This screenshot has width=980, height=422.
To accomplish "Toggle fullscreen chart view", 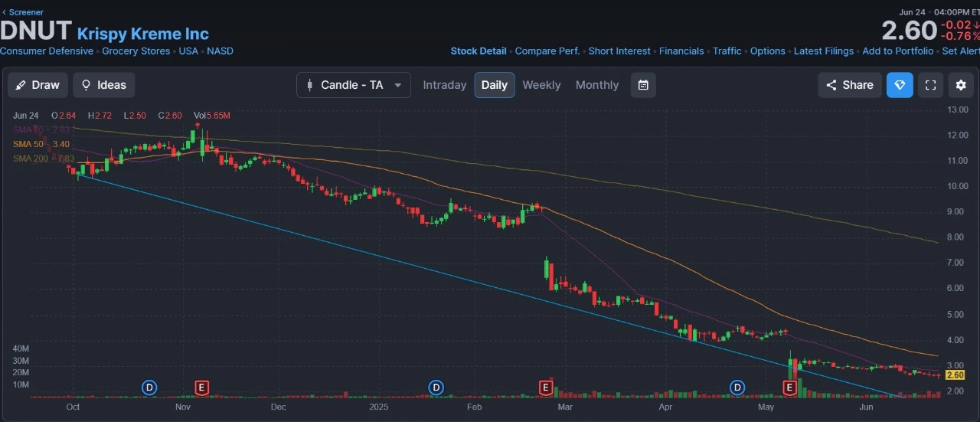I will point(930,85).
